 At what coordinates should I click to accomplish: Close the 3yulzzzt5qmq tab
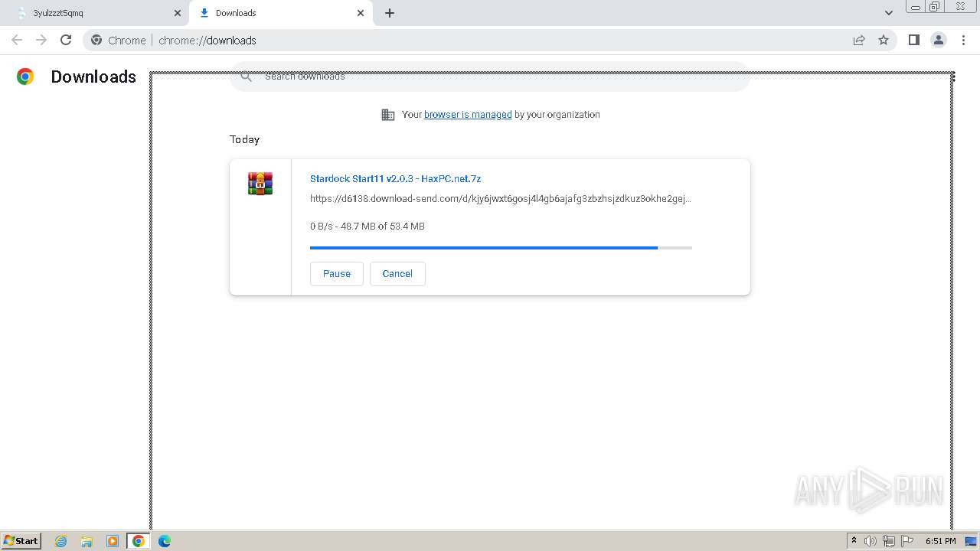click(178, 13)
